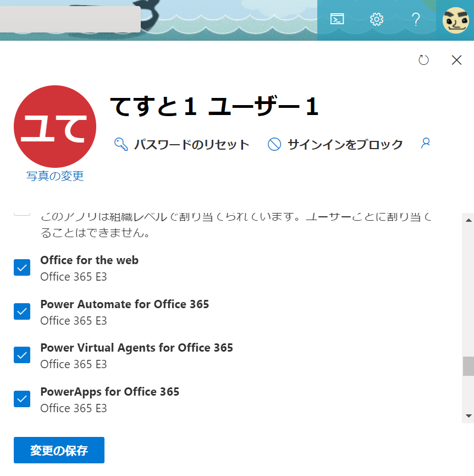This screenshot has height=476, width=474.
Task: Click Power Virtual Agents for Office 365 label
Action: point(136,348)
